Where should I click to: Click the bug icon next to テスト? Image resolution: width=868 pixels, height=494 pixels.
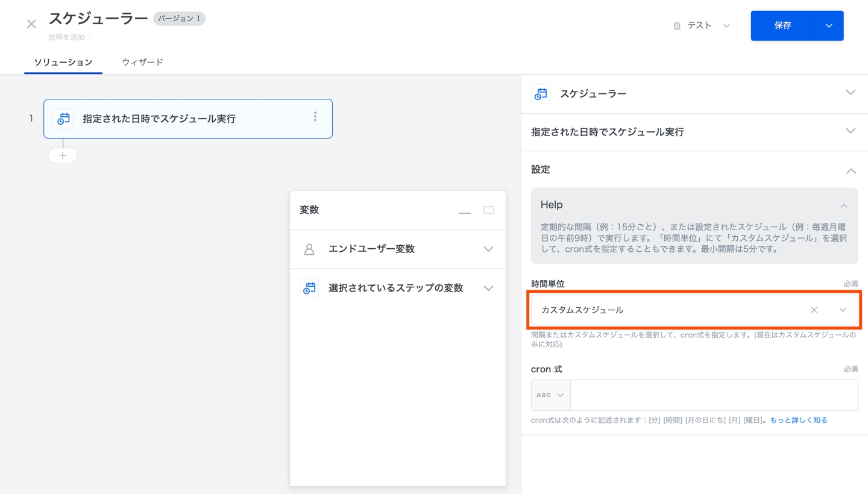click(677, 26)
